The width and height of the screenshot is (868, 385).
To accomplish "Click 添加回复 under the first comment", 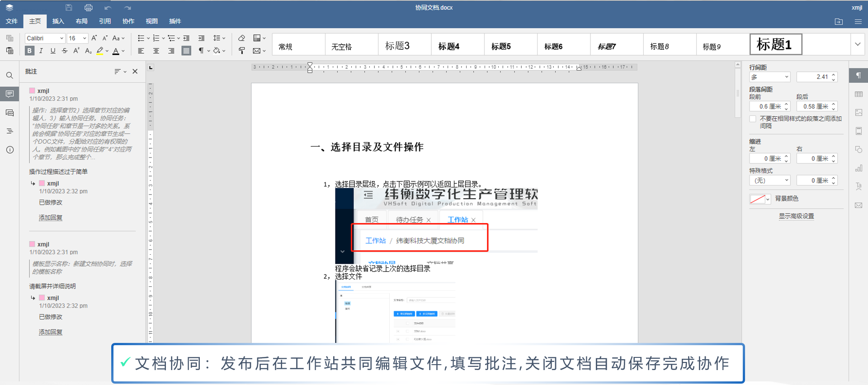I will point(51,218).
